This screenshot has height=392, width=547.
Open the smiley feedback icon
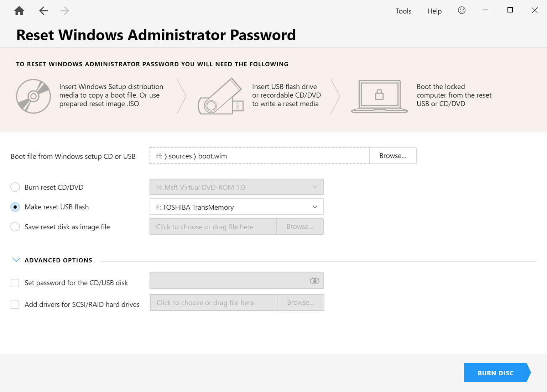pyautogui.click(x=462, y=11)
